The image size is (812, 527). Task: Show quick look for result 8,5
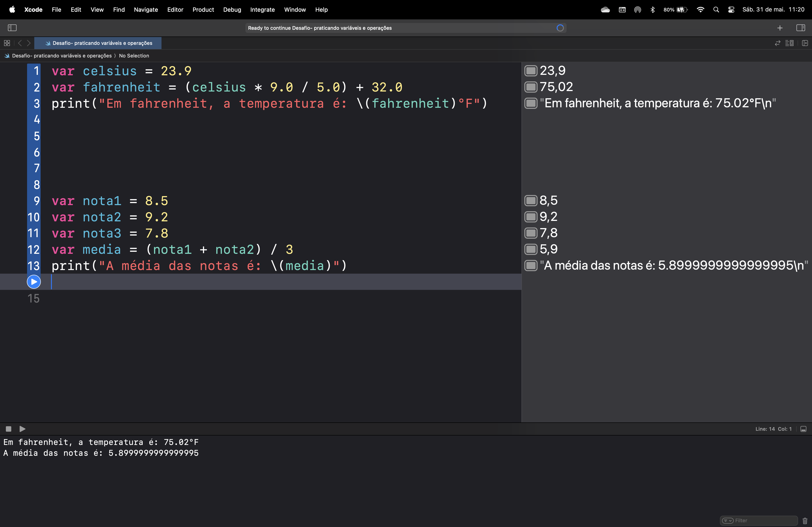(531, 200)
